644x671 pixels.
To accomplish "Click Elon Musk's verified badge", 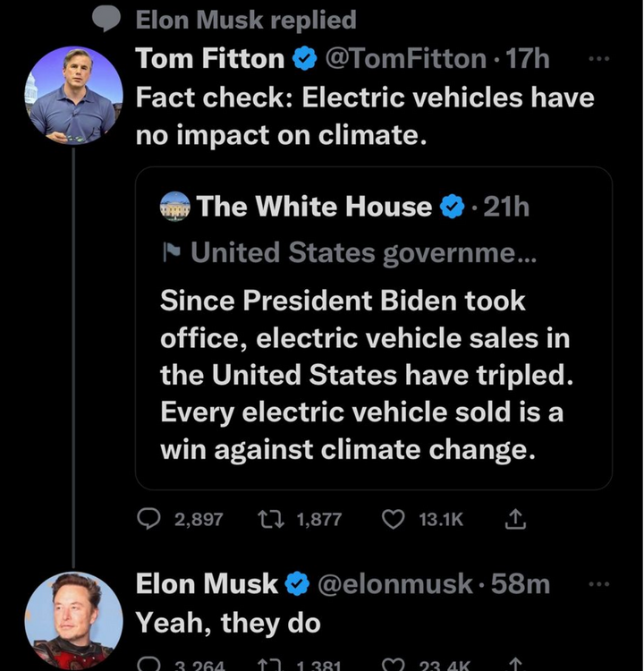I will (x=297, y=584).
